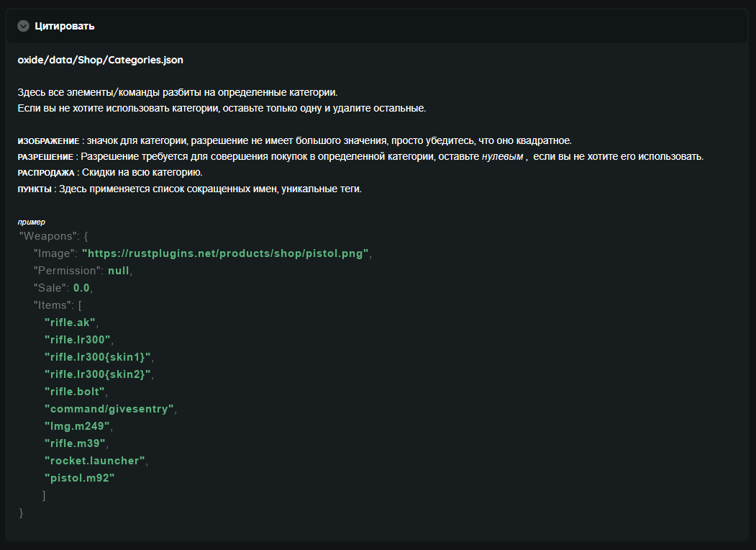
Task: Click the "command/givesentry" item entry
Action: click(109, 409)
